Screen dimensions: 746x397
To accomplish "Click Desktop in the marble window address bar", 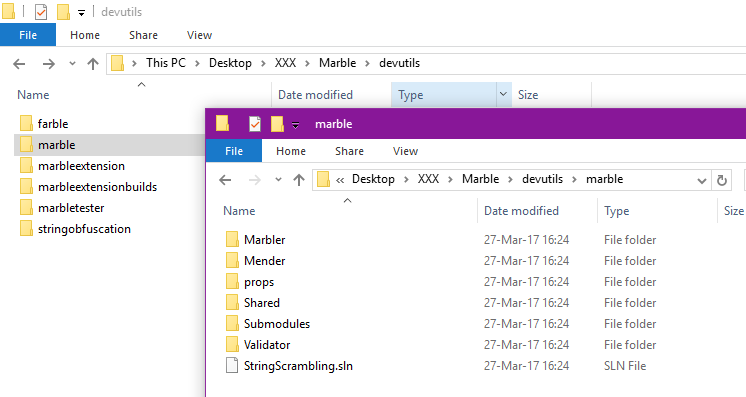I will tap(373, 179).
